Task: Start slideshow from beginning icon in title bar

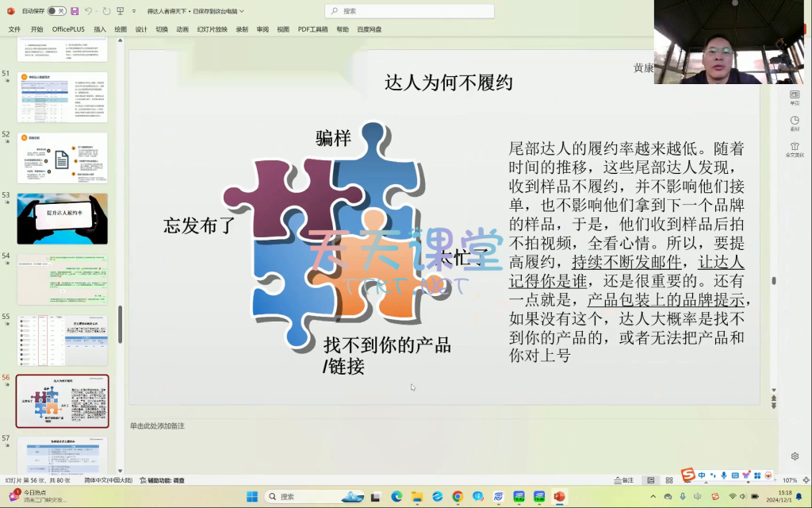Action: tap(120, 11)
